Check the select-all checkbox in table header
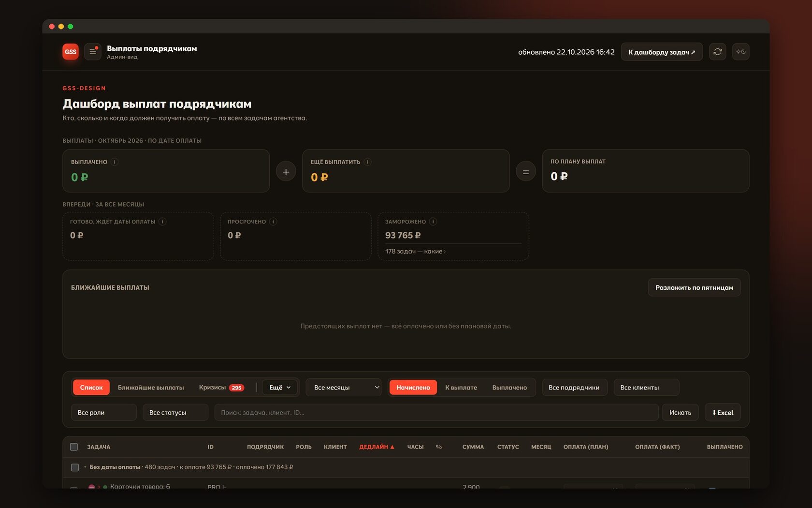Image resolution: width=812 pixels, height=508 pixels. tap(74, 447)
